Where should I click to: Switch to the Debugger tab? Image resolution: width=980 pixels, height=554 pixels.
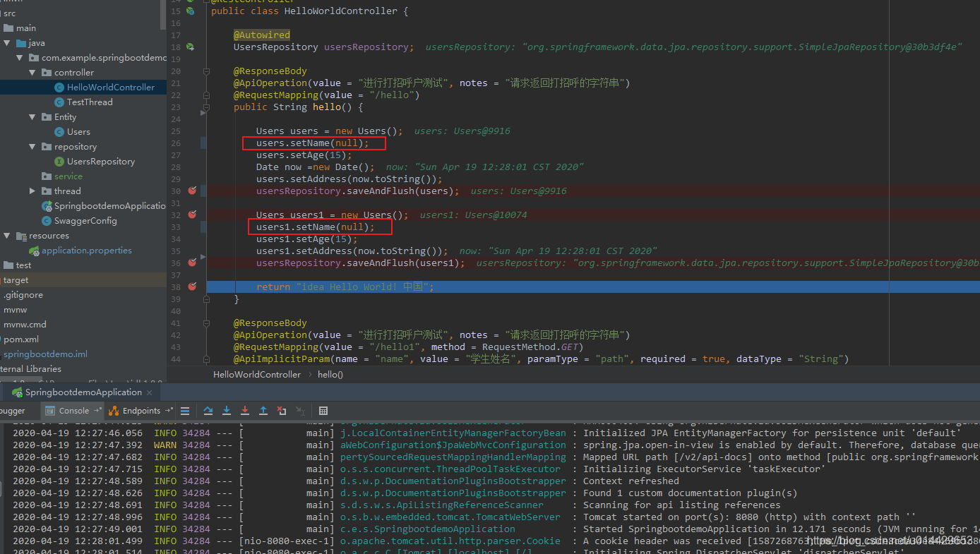pyautogui.click(x=13, y=410)
